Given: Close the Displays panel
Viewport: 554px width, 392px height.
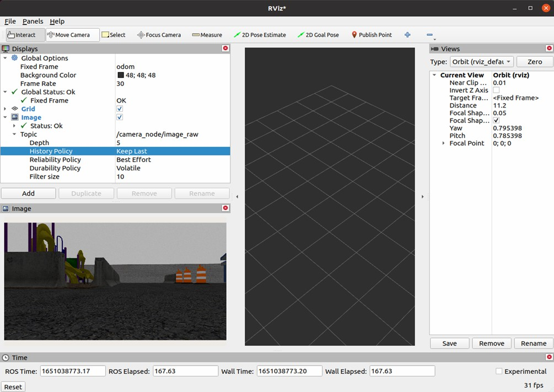Looking at the screenshot, I should [x=225, y=48].
